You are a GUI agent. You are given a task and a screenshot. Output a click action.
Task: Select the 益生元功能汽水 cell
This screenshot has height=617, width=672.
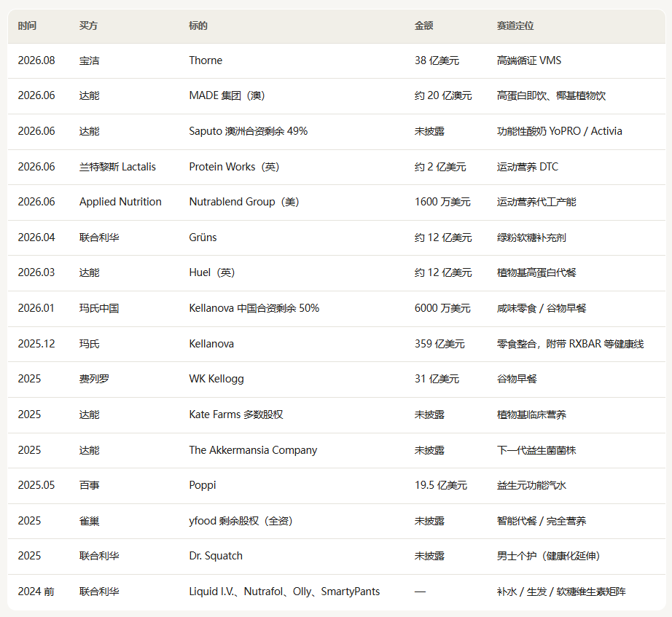(531, 485)
